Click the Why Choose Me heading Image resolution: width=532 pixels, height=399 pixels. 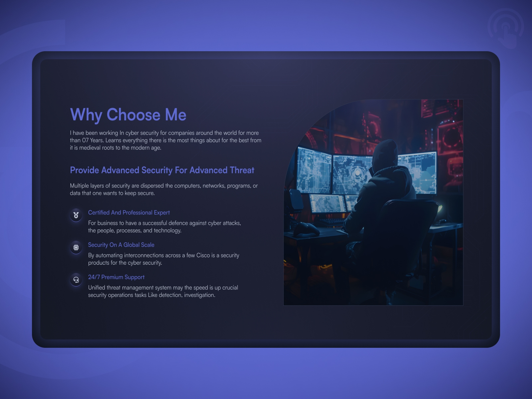pos(128,115)
